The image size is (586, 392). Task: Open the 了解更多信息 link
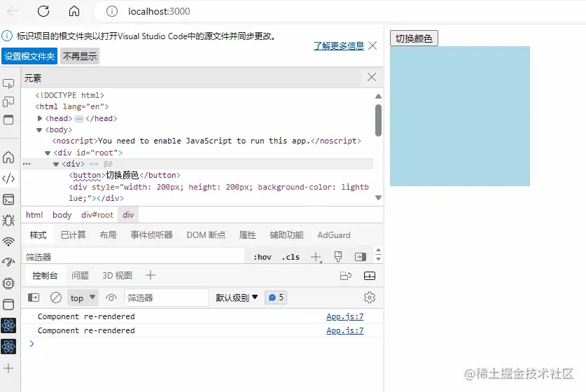[x=339, y=45]
